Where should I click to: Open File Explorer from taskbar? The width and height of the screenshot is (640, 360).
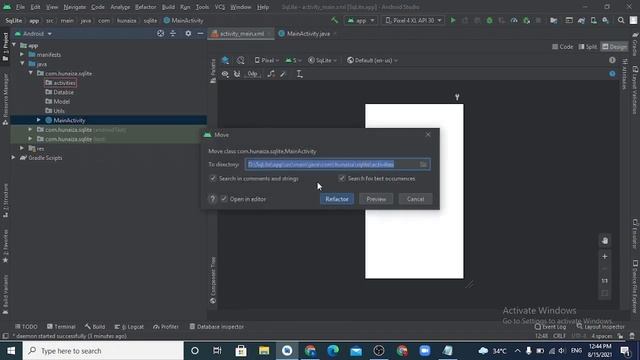click(x=264, y=351)
